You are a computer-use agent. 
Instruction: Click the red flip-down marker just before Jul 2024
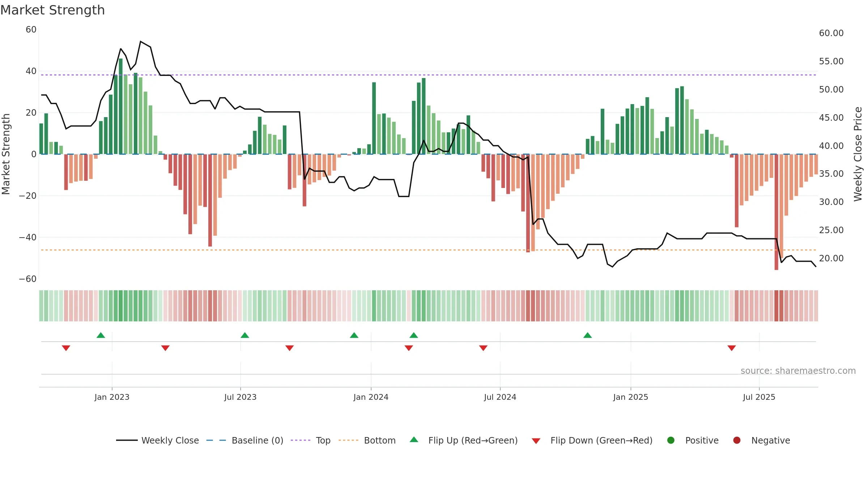coord(483,348)
